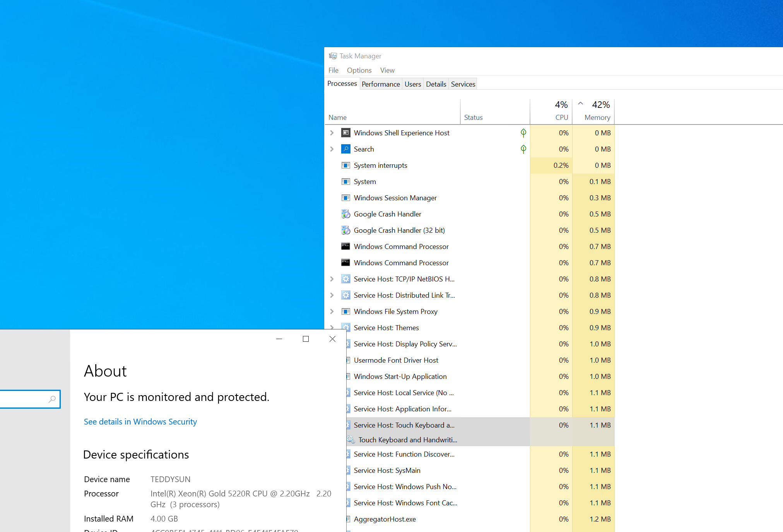This screenshot has width=783, height=532.
Task: Sort processes by the CPU column
Action: click(x=551, y=112)
